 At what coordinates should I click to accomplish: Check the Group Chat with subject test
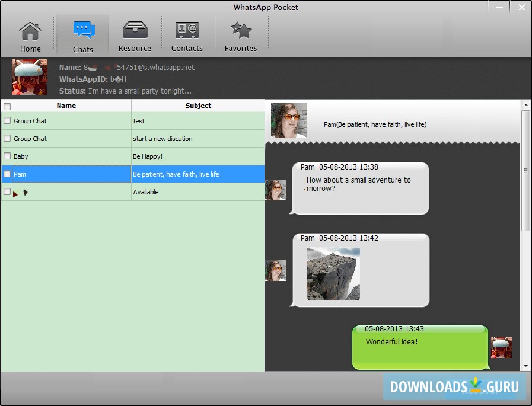[x=8, y=120]
